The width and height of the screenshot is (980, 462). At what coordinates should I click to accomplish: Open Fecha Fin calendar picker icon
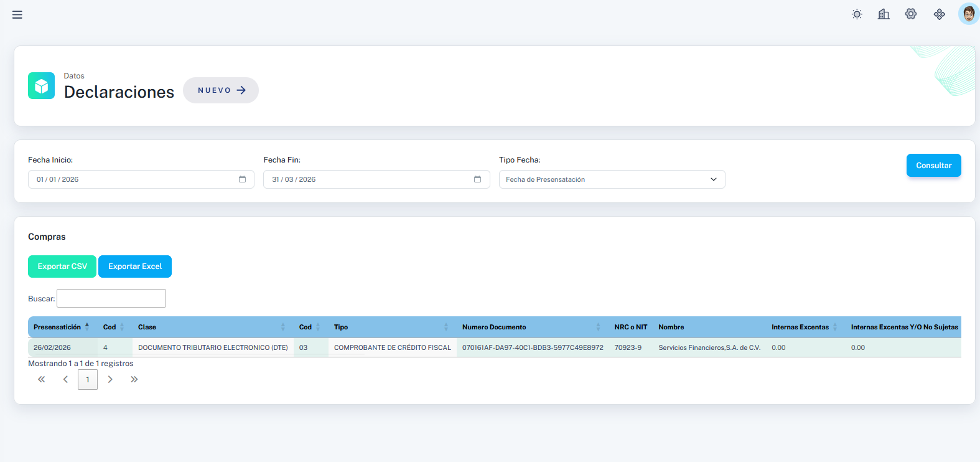click(477, 179)
